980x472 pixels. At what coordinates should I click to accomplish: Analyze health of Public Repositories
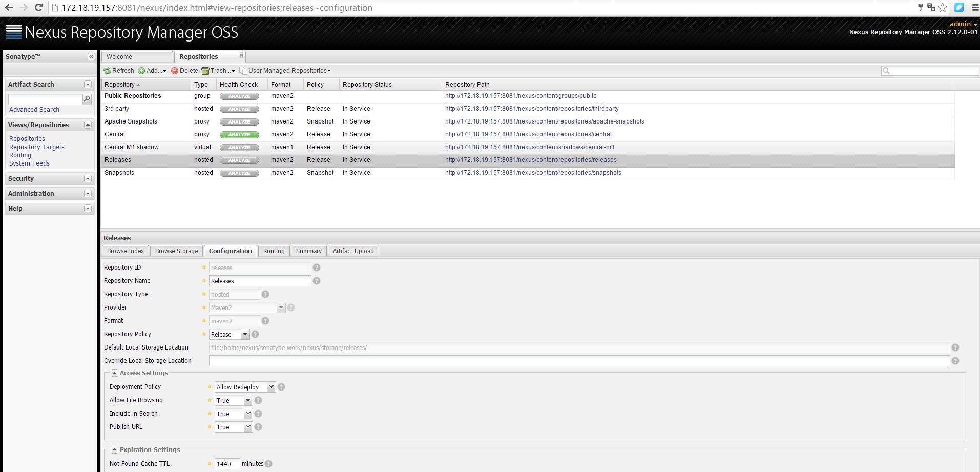[239, 96]
